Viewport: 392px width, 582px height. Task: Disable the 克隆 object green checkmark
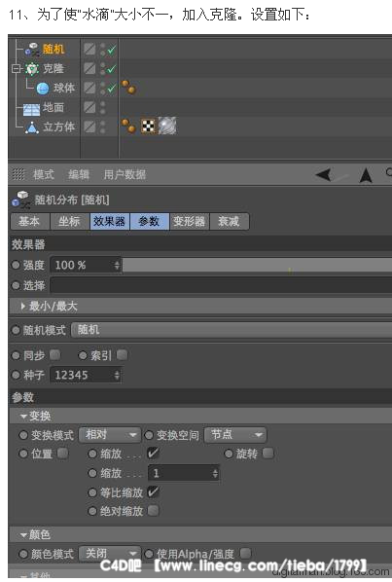point(111,68)
